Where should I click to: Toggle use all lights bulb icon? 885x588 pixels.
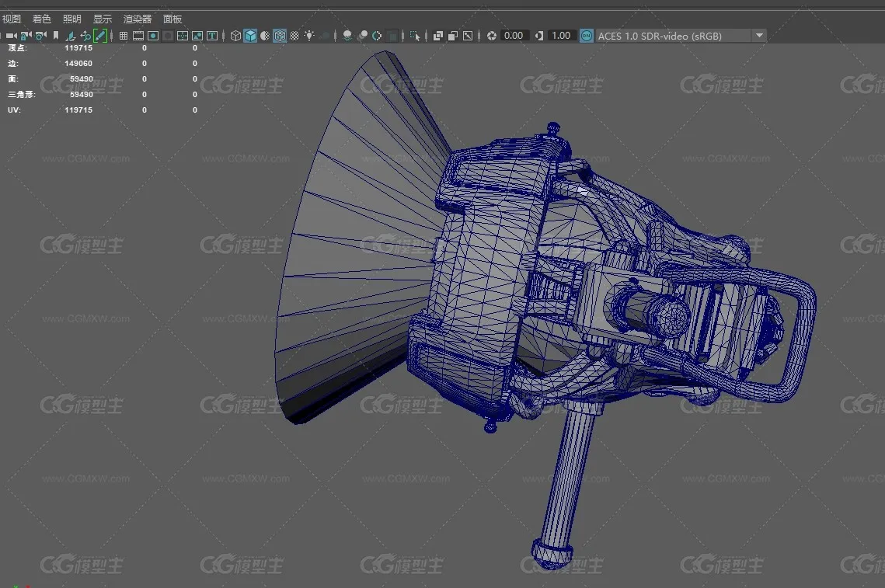(309, 36)
